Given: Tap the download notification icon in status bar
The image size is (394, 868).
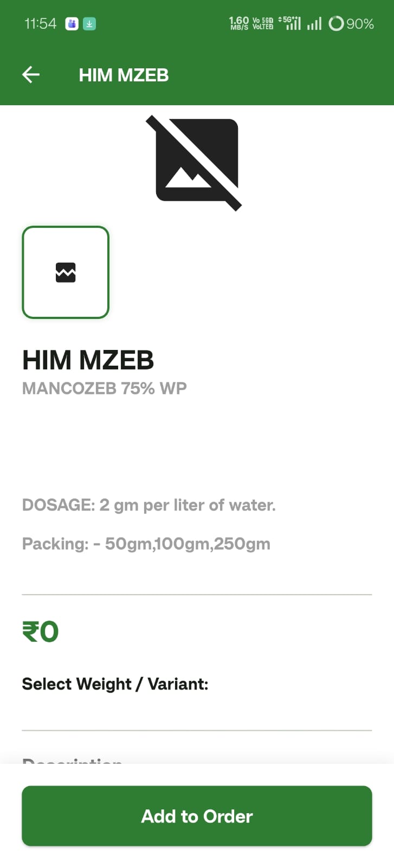Looking at the screenshot, I should click(x=89, y=24).
